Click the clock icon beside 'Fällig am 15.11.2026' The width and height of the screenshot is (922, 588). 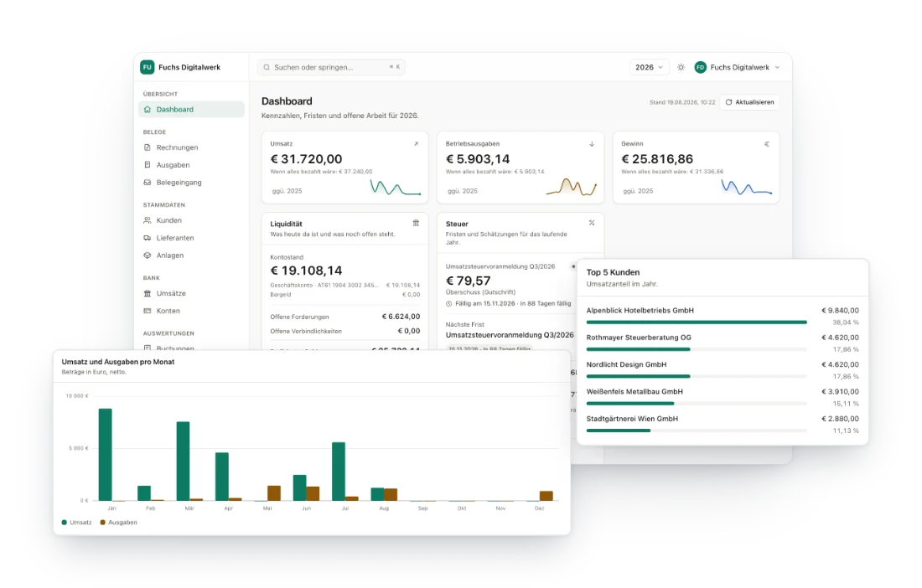448,304
